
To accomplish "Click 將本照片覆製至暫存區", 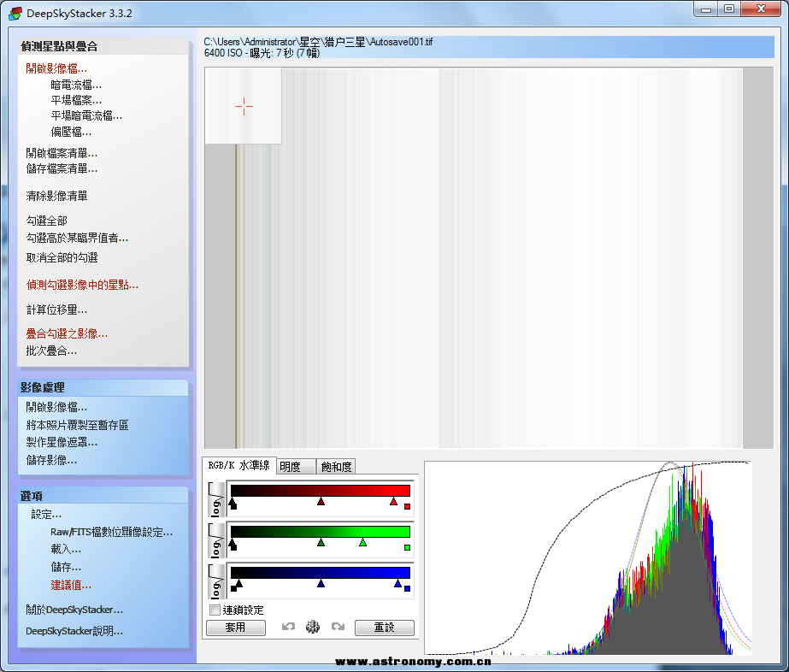I will tap(77, 426).
